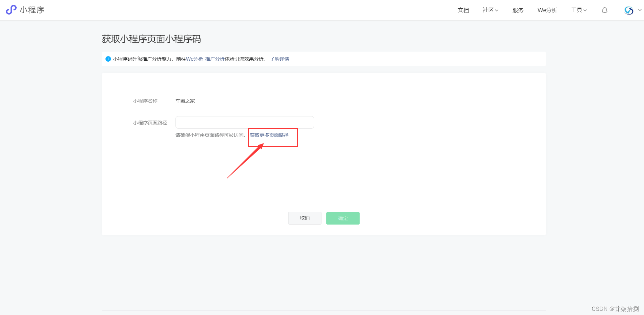The image size is (644, 315).
Task: Expand the 社区 dropdown menu
Action: coord(490,10)
